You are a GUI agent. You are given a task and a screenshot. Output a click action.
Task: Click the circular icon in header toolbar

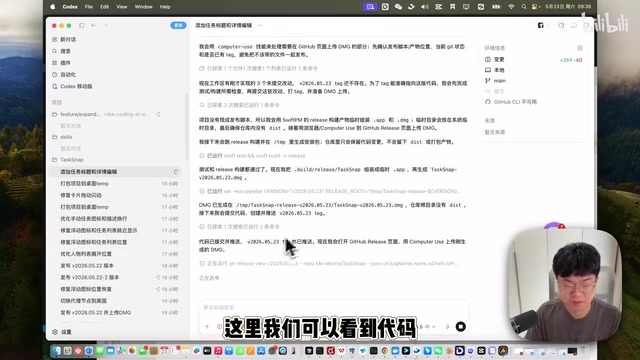click(561, 25)
